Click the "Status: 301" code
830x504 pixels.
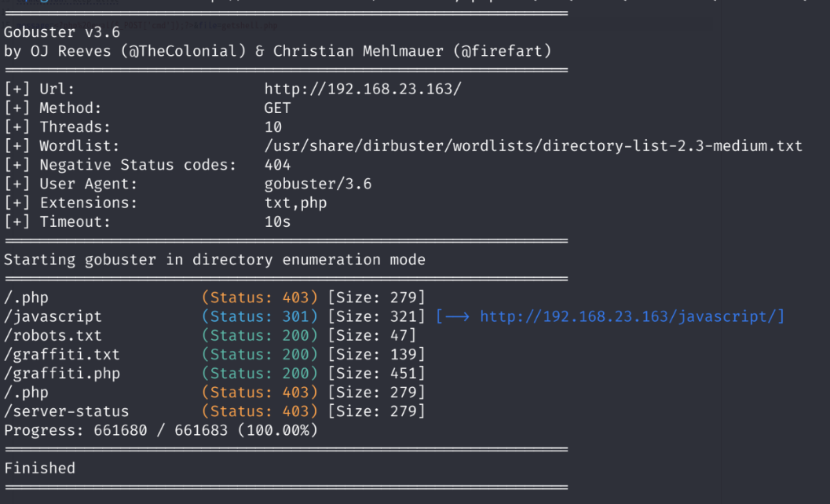click(259, 316)
